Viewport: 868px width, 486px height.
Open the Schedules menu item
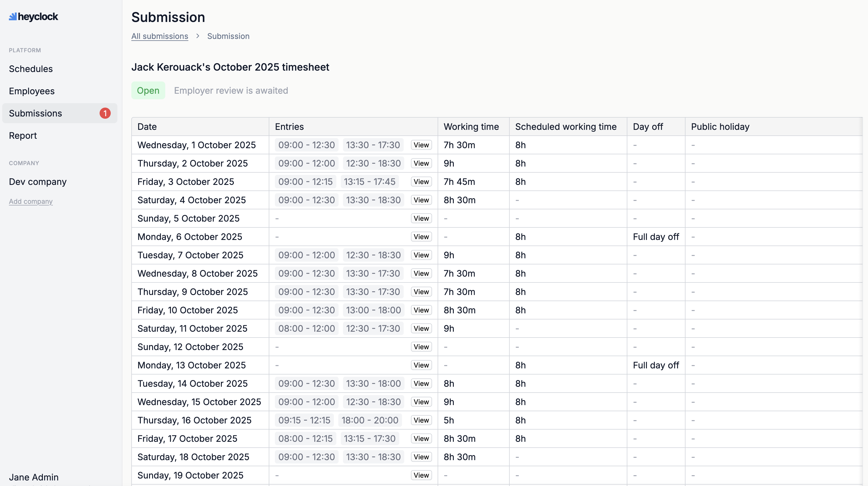click(31, 69)
